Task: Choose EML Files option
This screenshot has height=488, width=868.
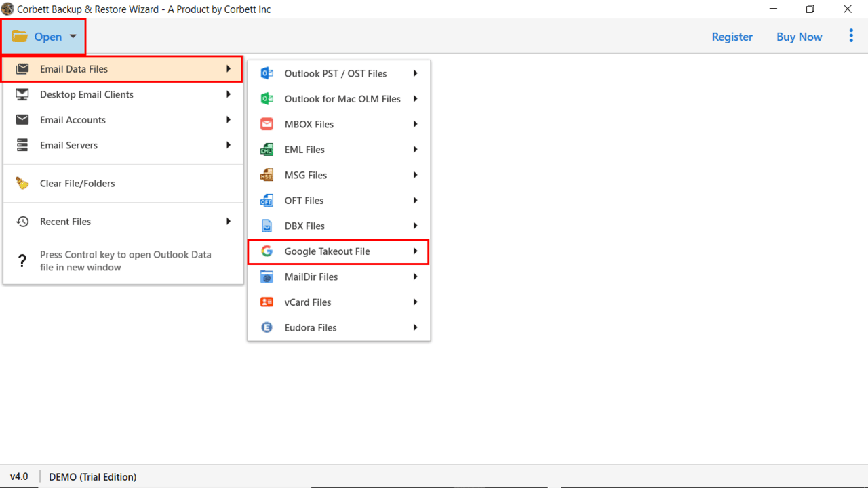Action: [x=339, y=150]
